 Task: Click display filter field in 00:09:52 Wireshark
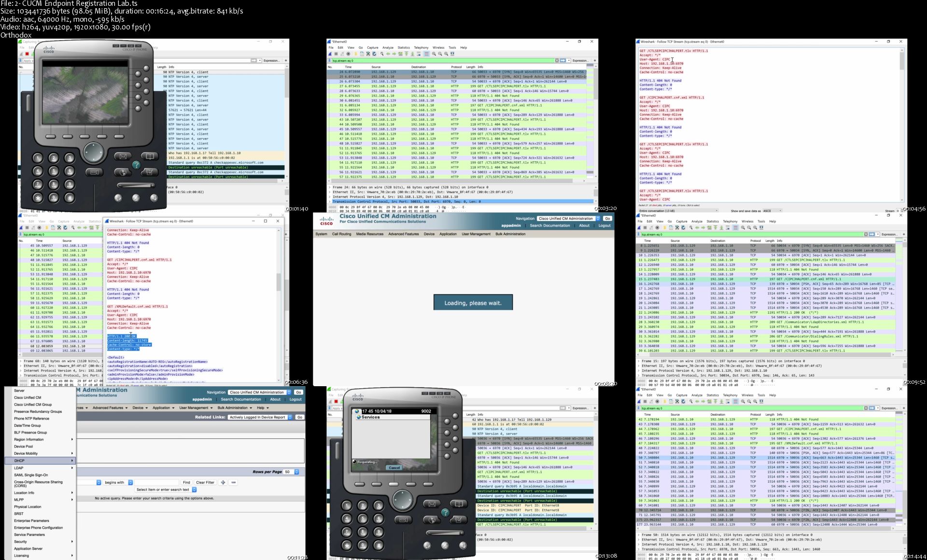click(x=751, y=234)
